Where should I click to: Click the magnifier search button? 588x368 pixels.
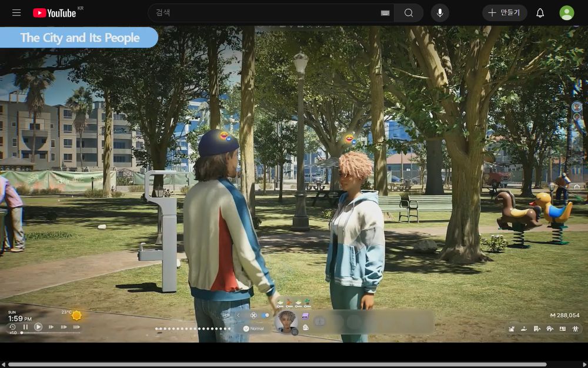(x=409, y=13)
